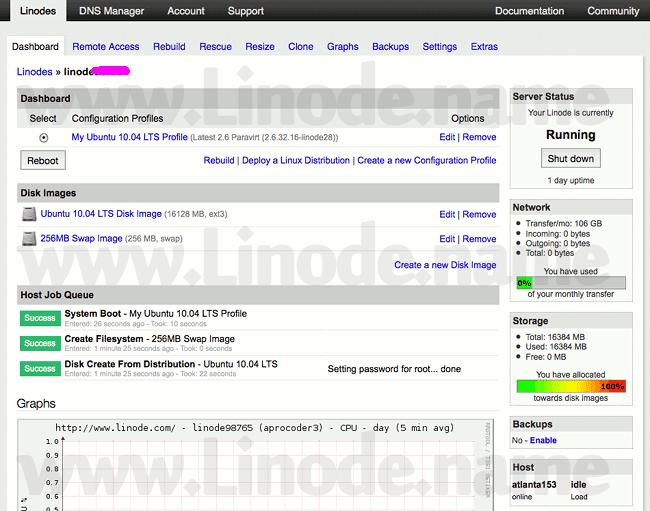Edit the Ubuntu 10.04 LTS Disk Image
This screenshot has height=511, width=650.
(x=447, y=214)
